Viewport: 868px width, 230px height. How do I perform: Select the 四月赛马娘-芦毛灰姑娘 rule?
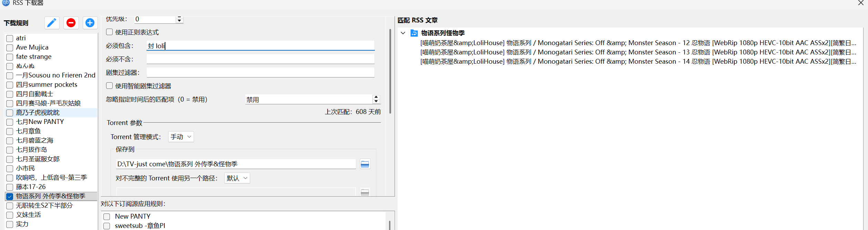click(x=48, y=103)
